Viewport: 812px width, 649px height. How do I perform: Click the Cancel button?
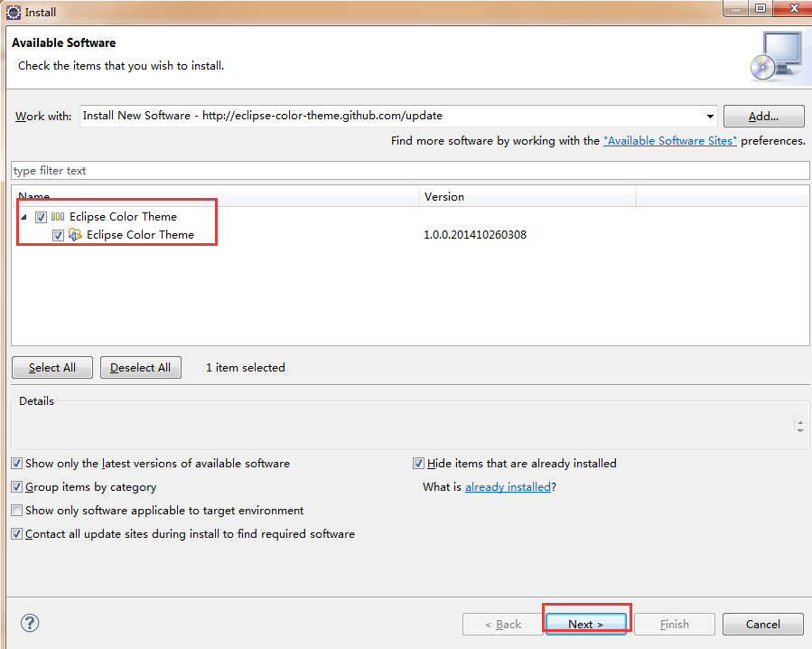coord(763,624)
